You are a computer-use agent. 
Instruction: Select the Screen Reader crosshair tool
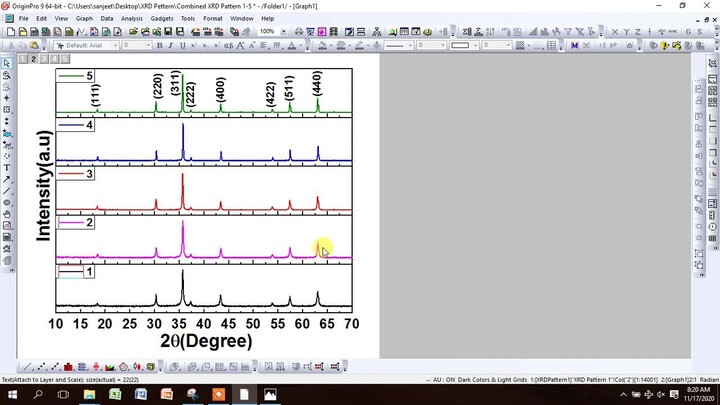[x=6, y=98]
